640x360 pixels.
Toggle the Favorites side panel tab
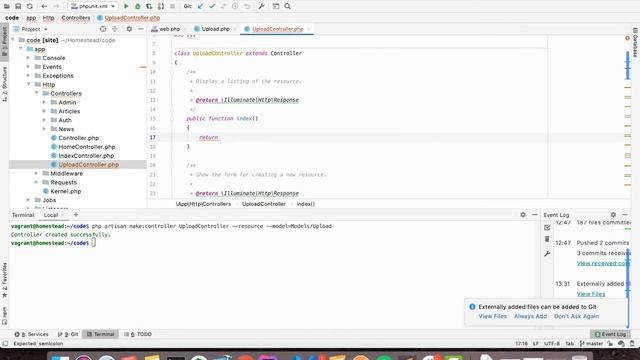click(4, 280)
